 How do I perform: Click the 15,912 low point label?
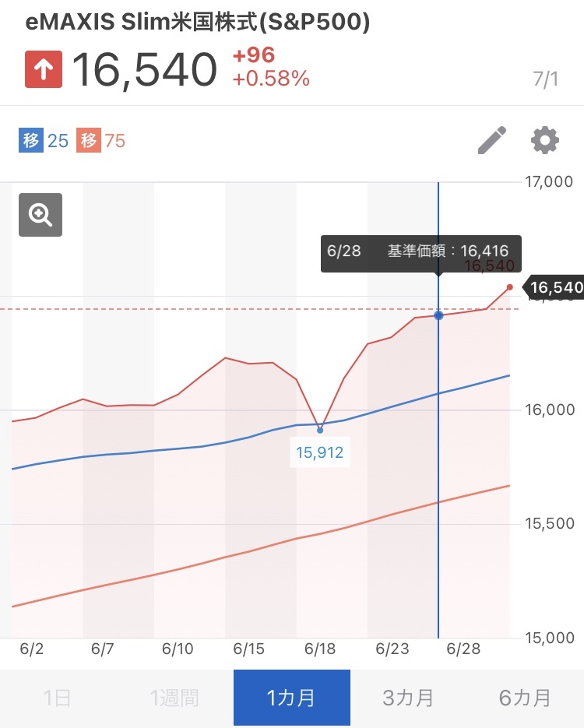tap(320, 452)
